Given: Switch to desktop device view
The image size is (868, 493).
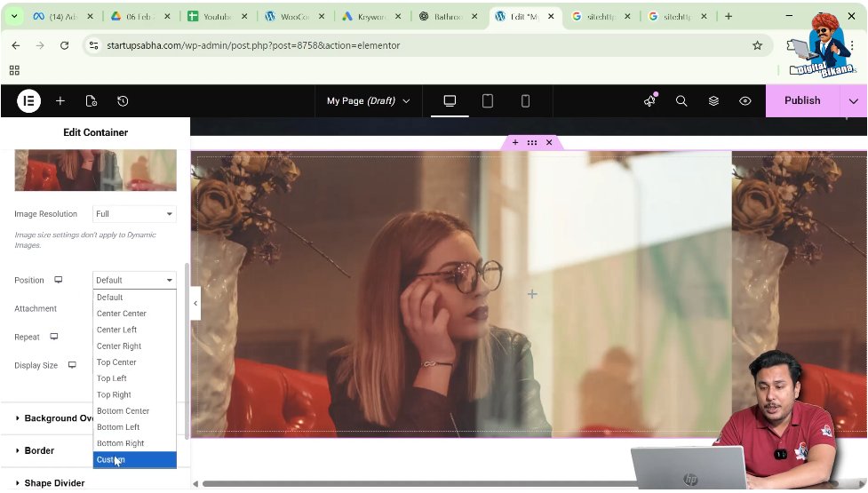Looking at the screenshot, I should coord(450,101).
